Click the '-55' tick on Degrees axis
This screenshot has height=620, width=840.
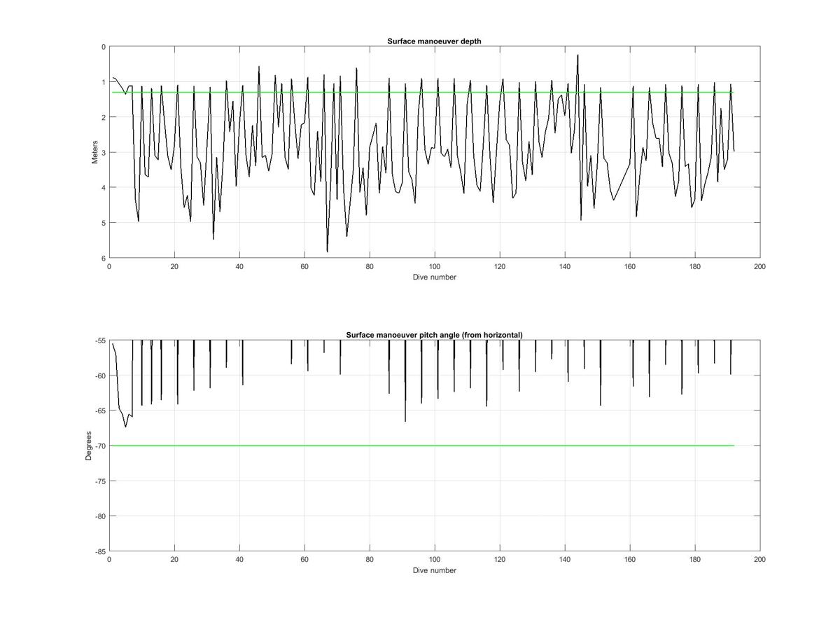tap(100, 340)
